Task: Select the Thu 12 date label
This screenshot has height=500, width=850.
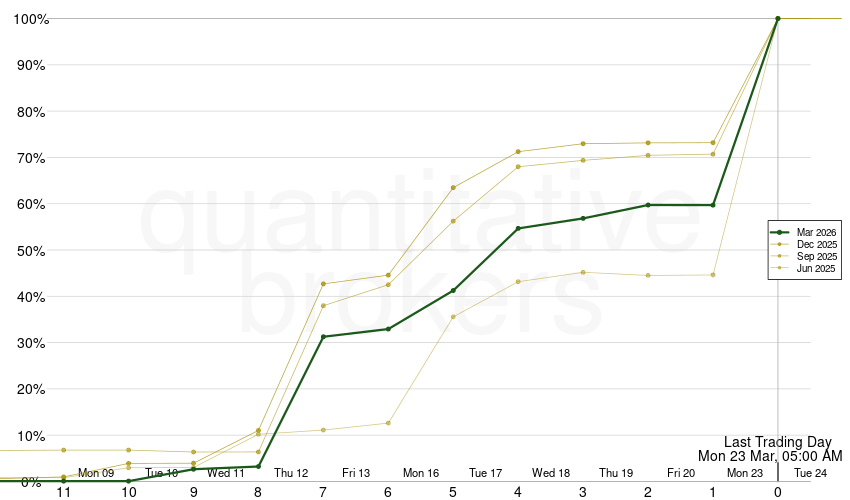Action: click(291, 473)
